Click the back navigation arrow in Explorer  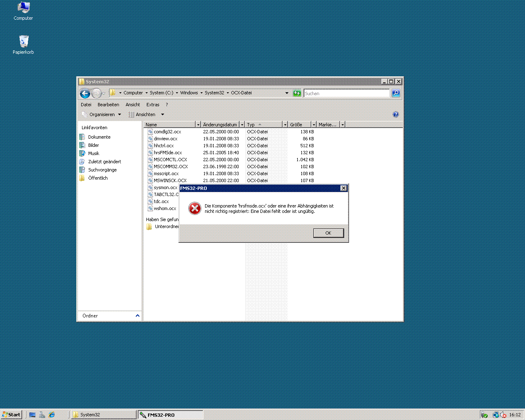tap(85, 94)
